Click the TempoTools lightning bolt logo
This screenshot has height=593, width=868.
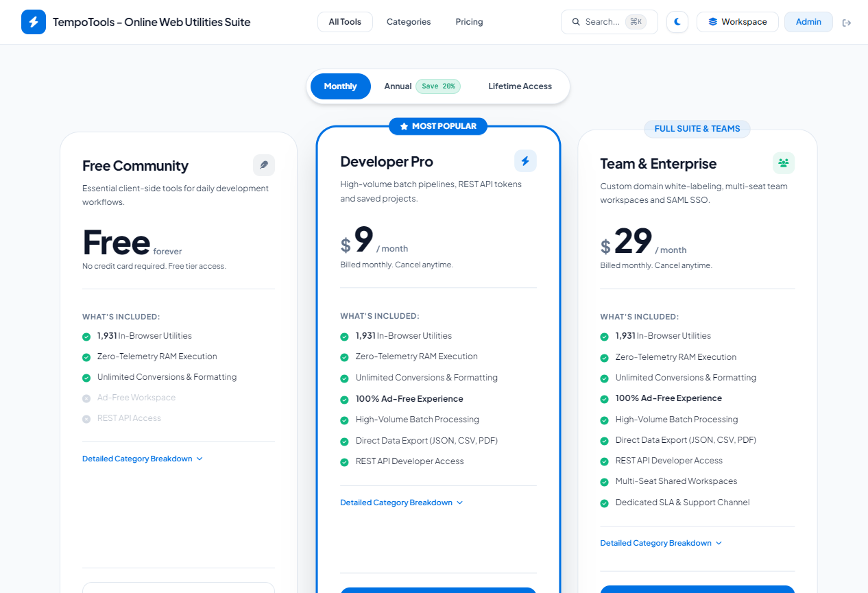click(34, 22)
